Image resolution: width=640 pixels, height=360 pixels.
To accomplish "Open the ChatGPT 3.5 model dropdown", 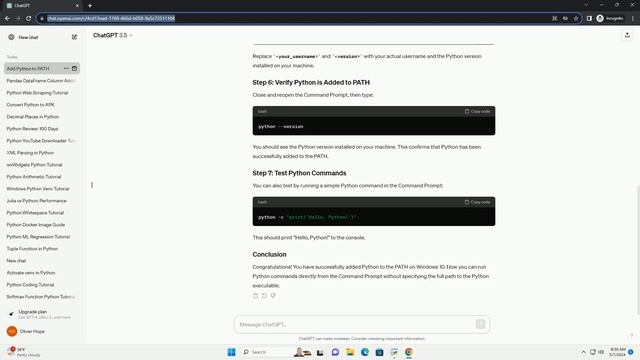I will point(113,36).
